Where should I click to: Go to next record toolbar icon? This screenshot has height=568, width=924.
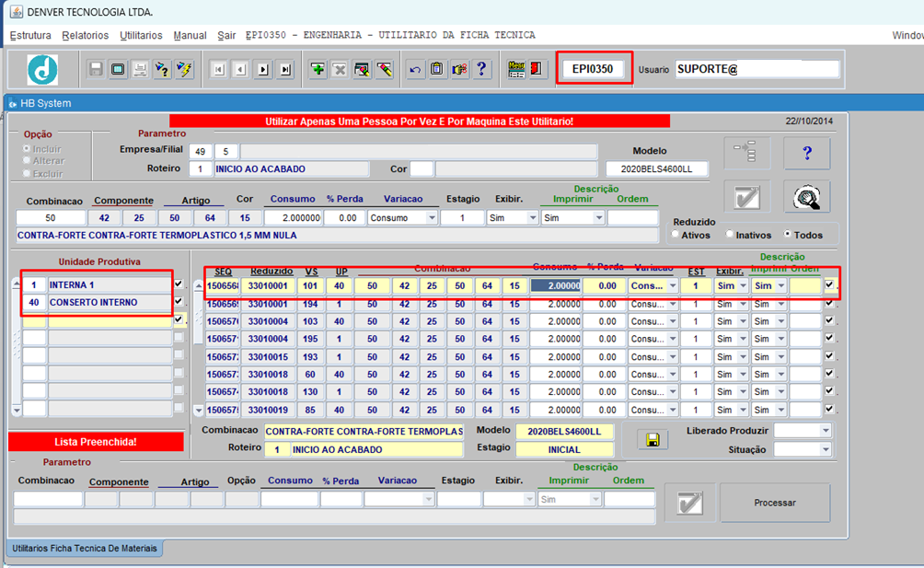pyautogui.click(x=263, y=70)
